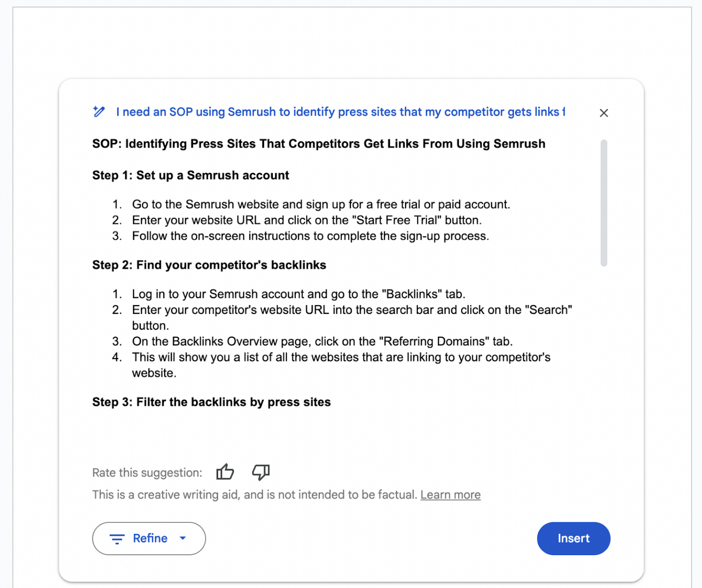Viewport: 702px width, 588px height.
Task: Click the Step 1 Semrush account heading
Action: coord(191,175)
